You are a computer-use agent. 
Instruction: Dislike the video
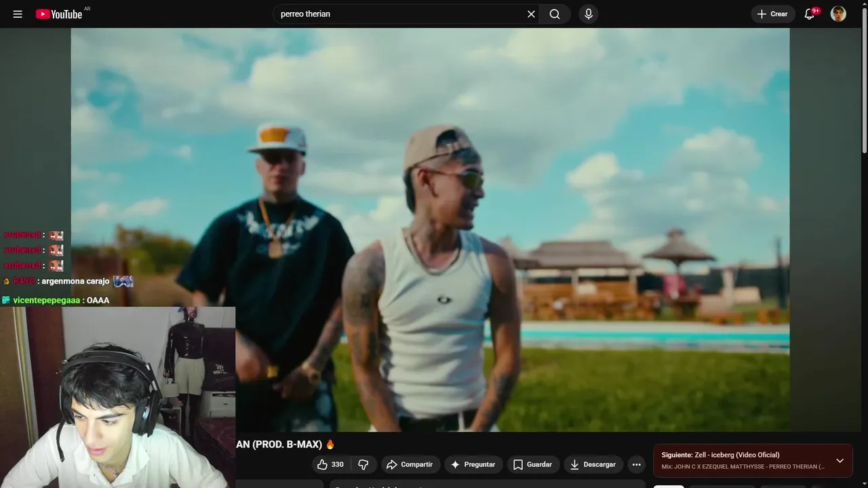coord(363,464)
